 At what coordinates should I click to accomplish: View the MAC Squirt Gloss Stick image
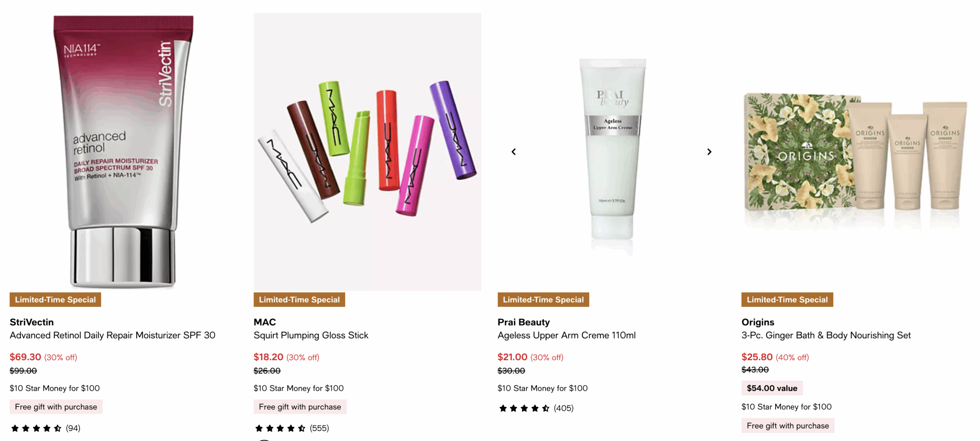[367, 152]
